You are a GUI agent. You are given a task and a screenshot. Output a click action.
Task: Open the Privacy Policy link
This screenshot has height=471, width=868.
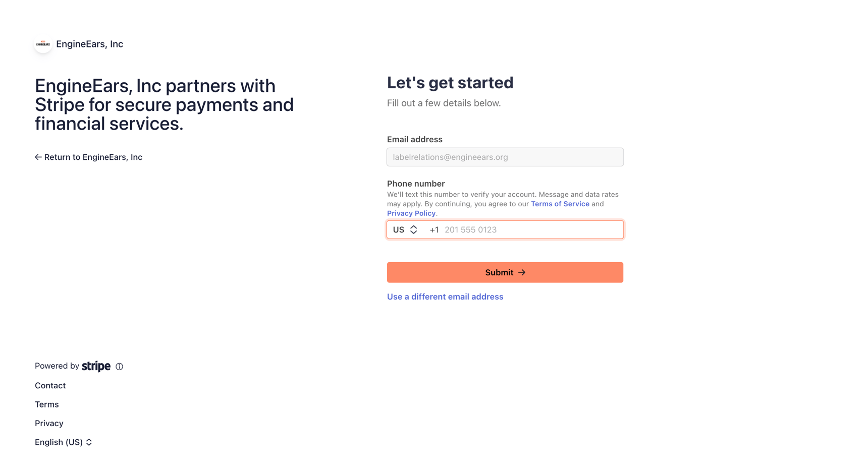pos(411,213)
